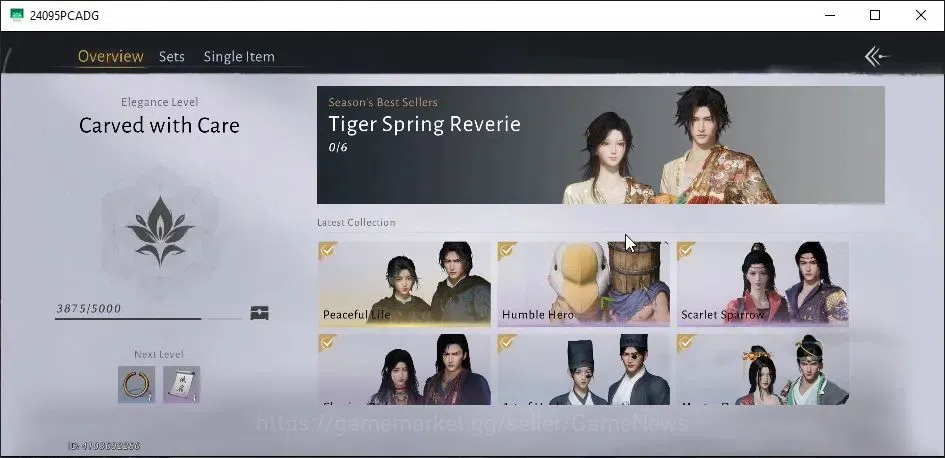Click the checkmark badge on Humble Hero

coord(506,250)
